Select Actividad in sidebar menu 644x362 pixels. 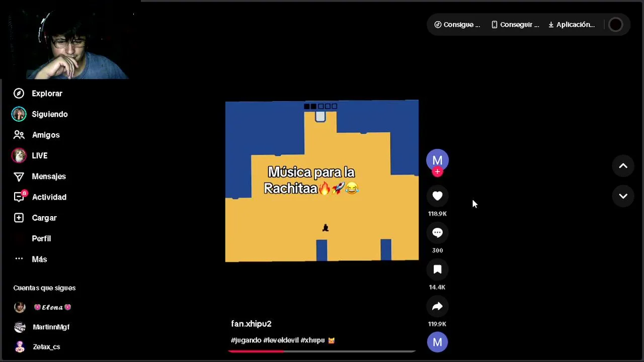click(x=49, y=197)
